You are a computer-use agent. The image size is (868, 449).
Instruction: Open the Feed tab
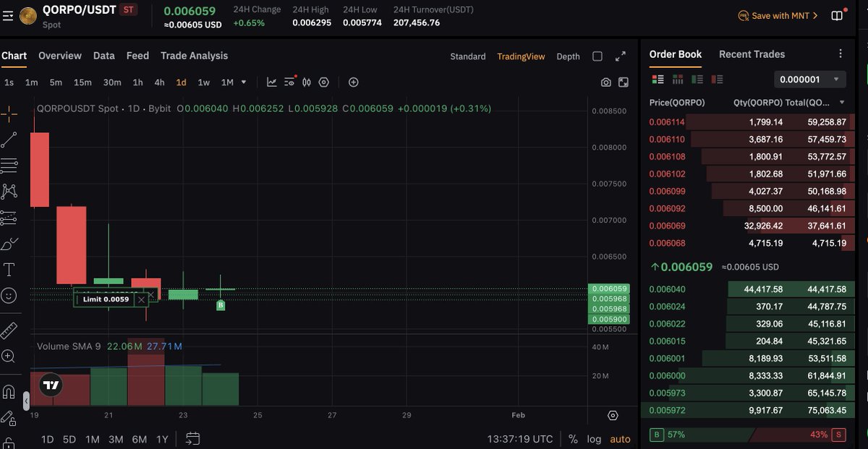coord(137,56)
